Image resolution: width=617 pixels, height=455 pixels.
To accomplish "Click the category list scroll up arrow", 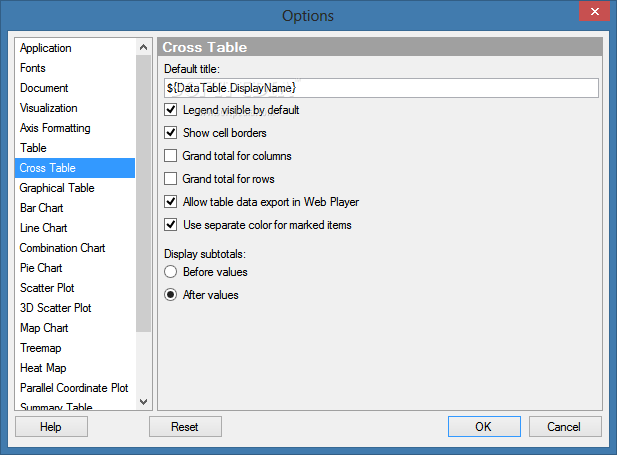I will pyautogui.click(x=144, y=48).
